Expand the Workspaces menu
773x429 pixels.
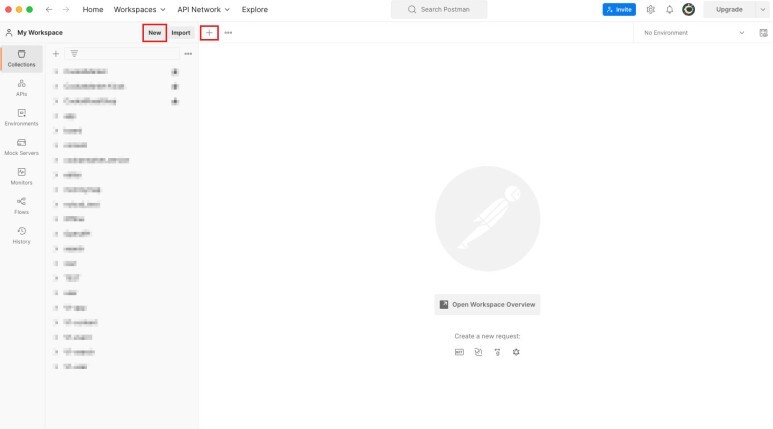coord(140,9)
